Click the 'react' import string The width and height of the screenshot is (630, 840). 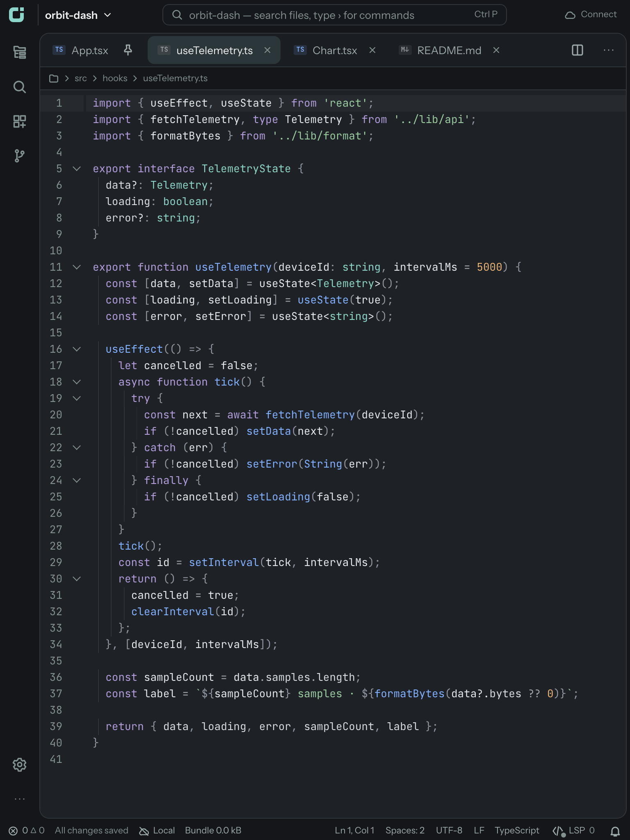(345, 103)
